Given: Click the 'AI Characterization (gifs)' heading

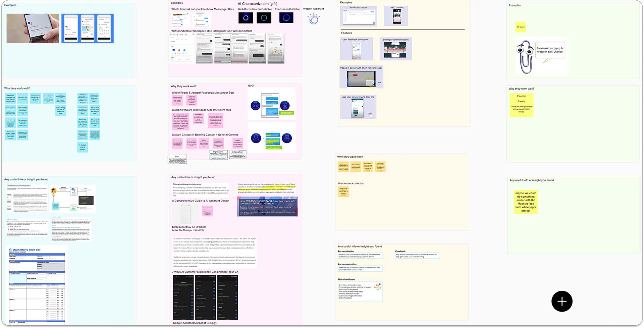Looking at the screenshot, I should pyautogui.click(x=257, y=4).
